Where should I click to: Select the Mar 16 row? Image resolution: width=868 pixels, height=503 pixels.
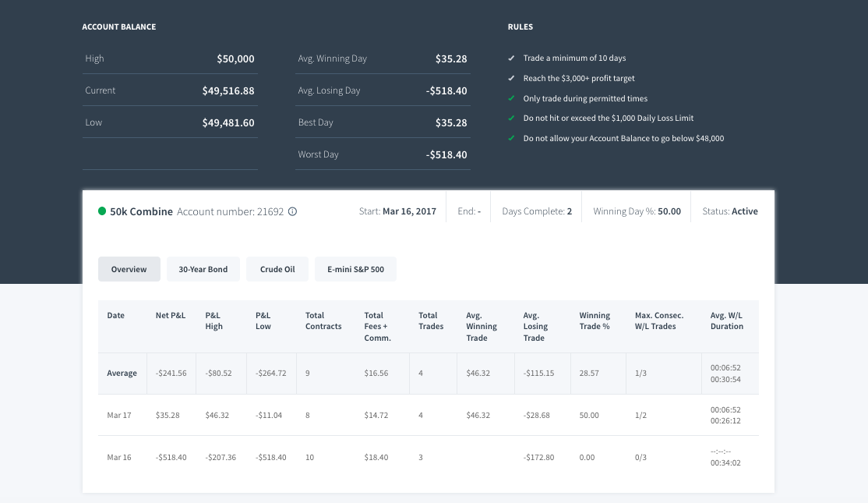tap(429, 457)
